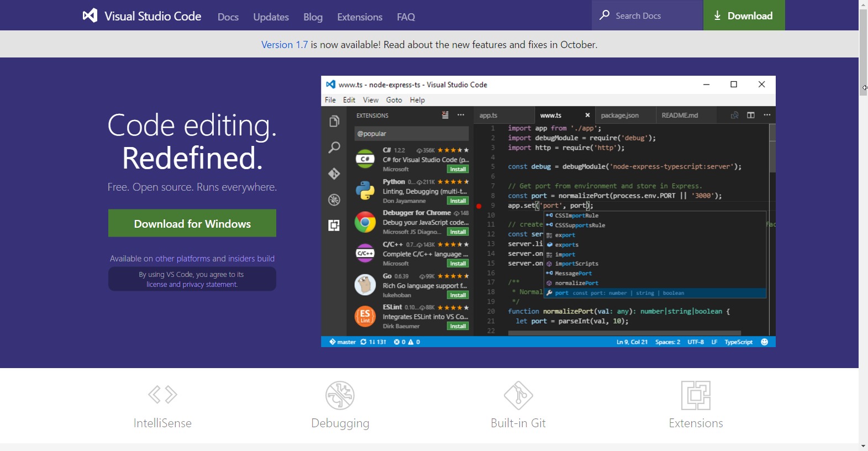Select the app.ts editor tab
The height and width of the screenshot is (451, 868).
(504, 116)
